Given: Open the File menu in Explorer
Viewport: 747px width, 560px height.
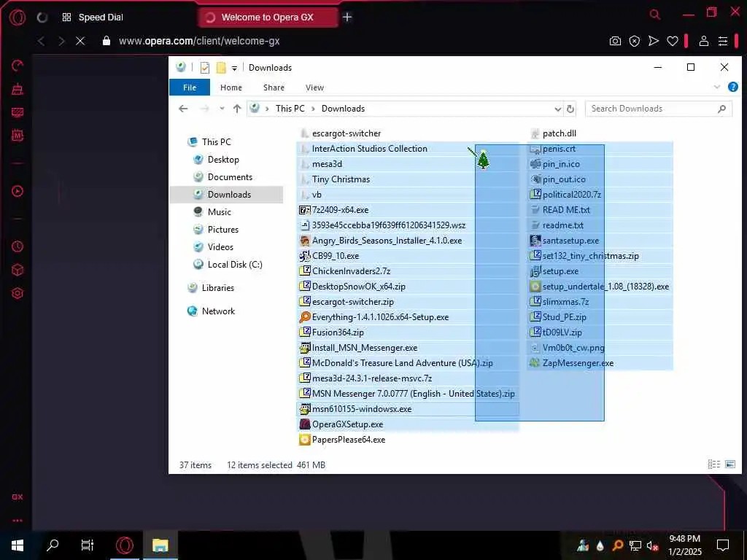Looking at the screenshot, I should (x=190, y=87).
